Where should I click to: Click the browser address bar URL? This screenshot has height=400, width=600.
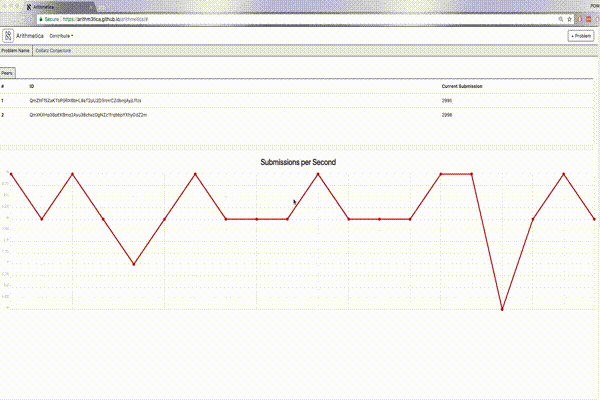(x=105, y=19)
